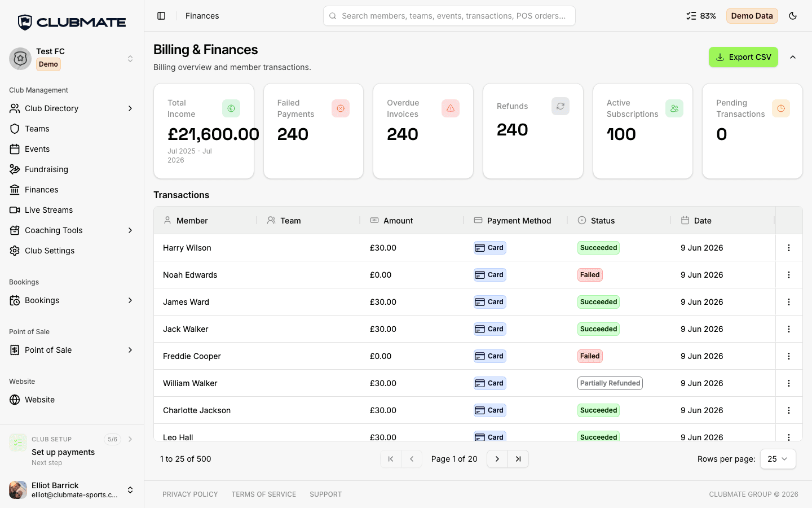The image size is (812, 508).
Task: Expand the Point of Sale menu
Action: [72, 350]
